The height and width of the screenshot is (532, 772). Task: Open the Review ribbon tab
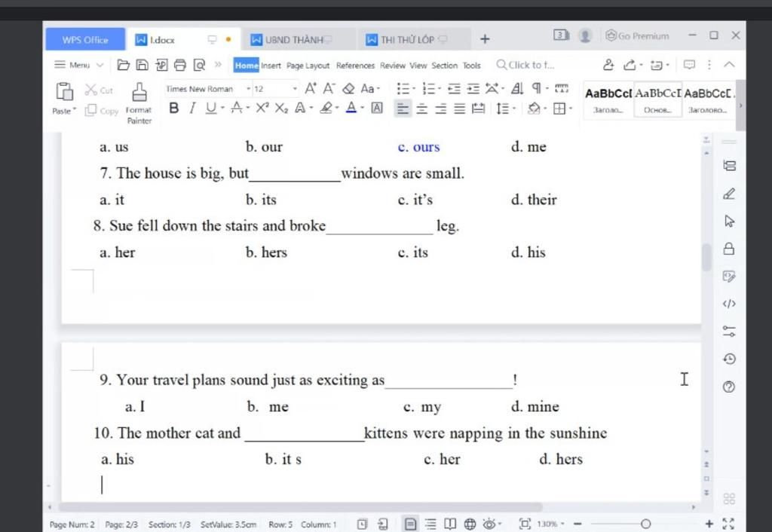392,66
